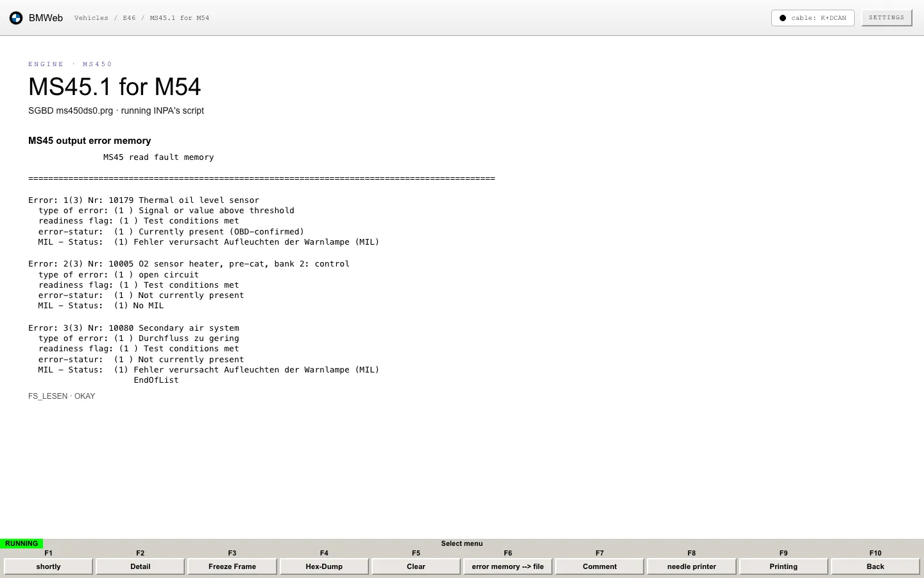Click the F9 Printing button
This screenshot has height=578, width=924.
pos(783,566)
